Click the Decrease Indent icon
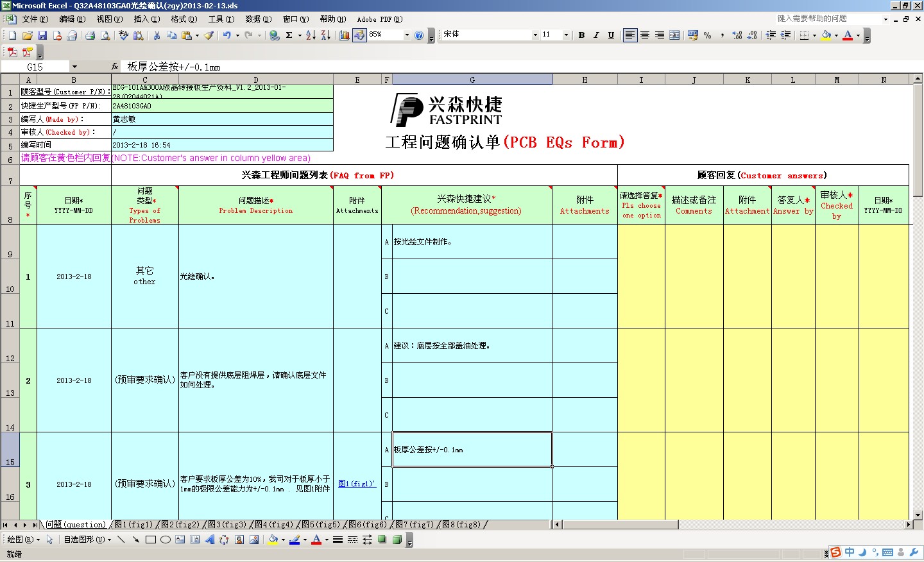Image resolution: width=924 pixels, height=562 pixels. click(771, 35)
